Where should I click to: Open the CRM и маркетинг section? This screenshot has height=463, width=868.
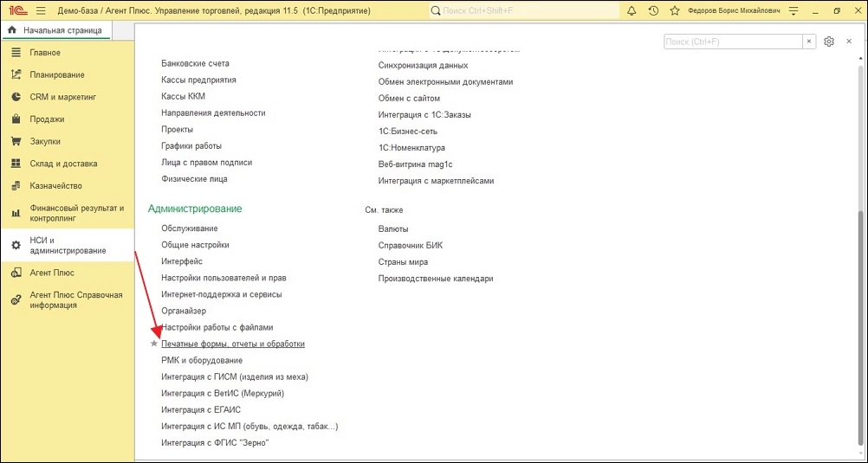pyautogui.click(x=67, y=97)
